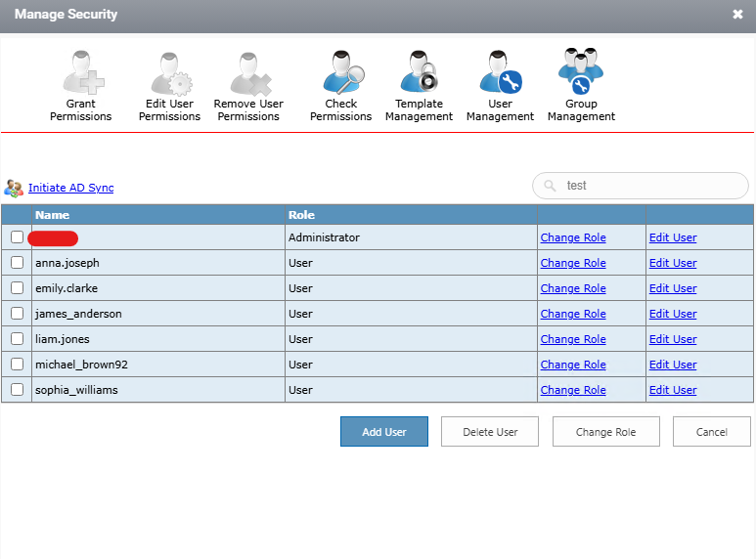Select the michael_brown92 name cell
The height and width of the screenshot is (559, 756).
click(158, 365)
